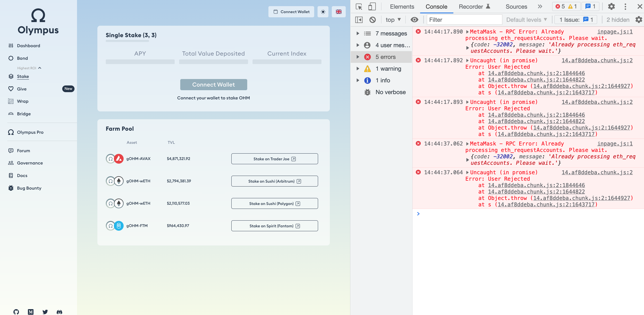Toggle the device toolbar in DevTools
This screenshot has width=644, height=315.
pos(372,6)
